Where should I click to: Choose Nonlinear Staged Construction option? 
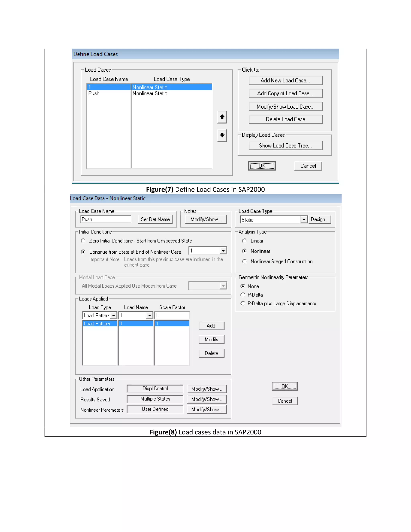244,261
